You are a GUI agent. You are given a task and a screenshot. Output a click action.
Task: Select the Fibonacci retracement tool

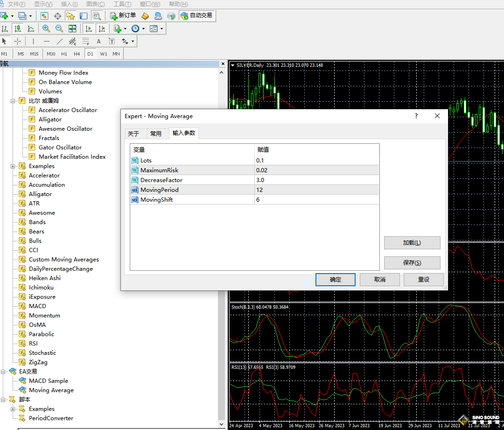(x=85, y=41)
